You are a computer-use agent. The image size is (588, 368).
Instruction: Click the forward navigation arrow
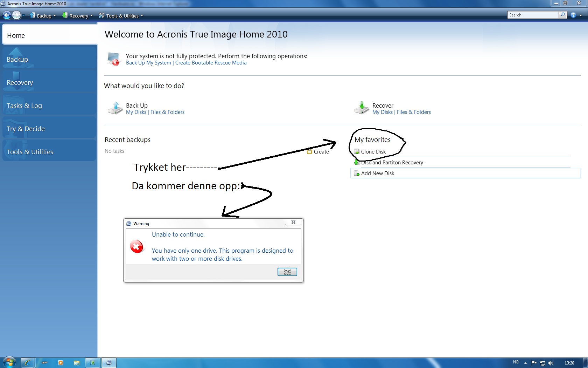16,15
